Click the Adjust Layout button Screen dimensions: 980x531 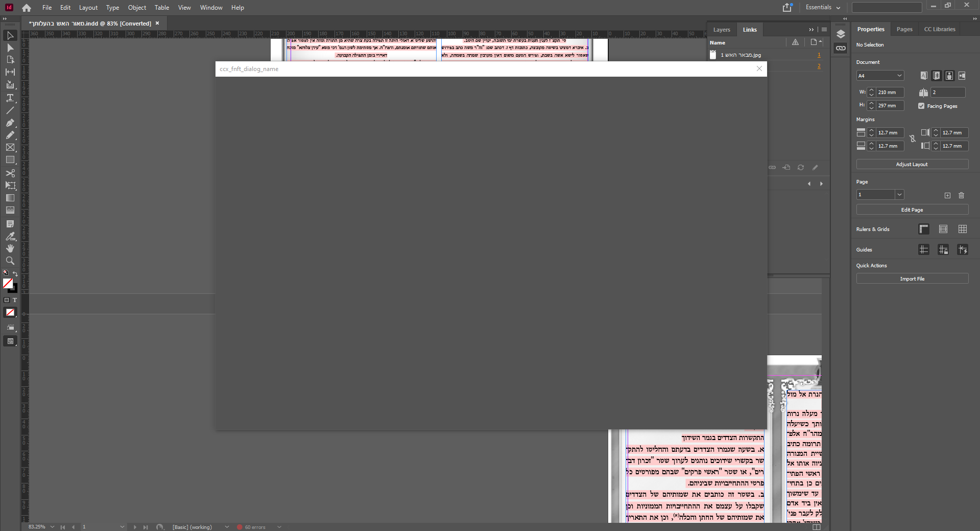[912, 164]
